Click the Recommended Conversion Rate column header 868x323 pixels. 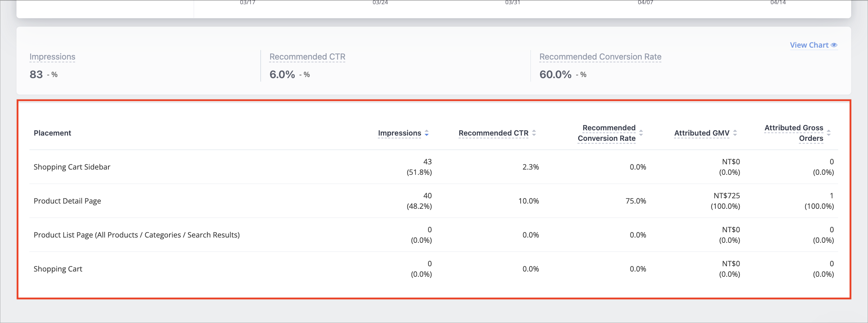[607, 133]
